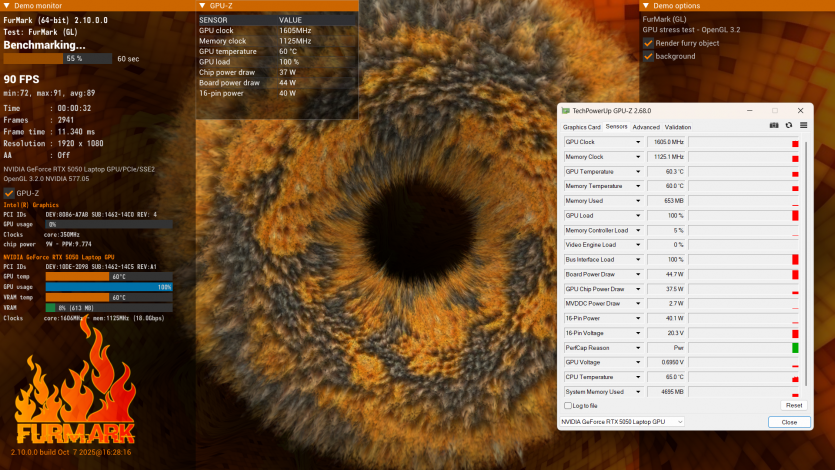Click the GPU-Z title bar app icon
The image size is (835, 470).
pyautogui.click(x=567, y=111)
